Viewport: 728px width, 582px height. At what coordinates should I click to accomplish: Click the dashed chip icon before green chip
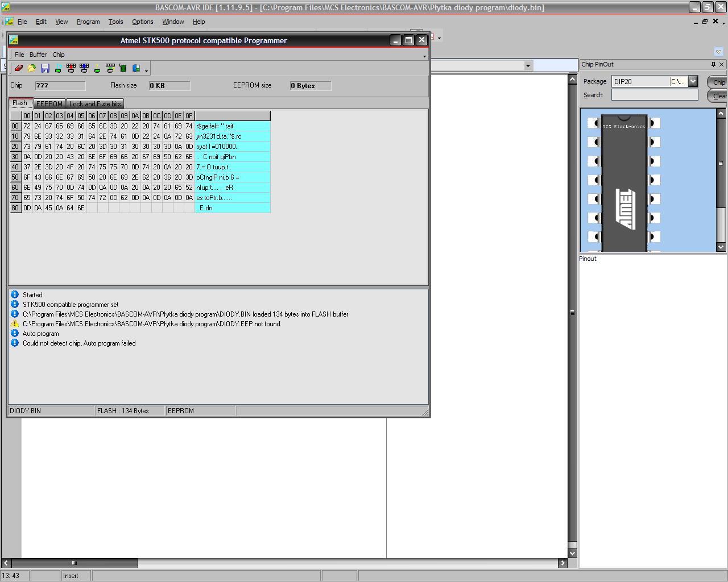110,69
